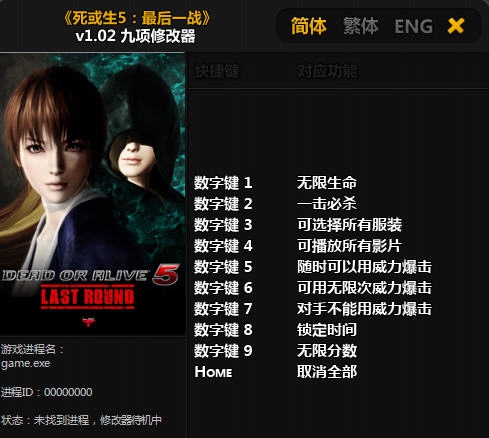Toggle 无限分数 option

tap(327, 351)
